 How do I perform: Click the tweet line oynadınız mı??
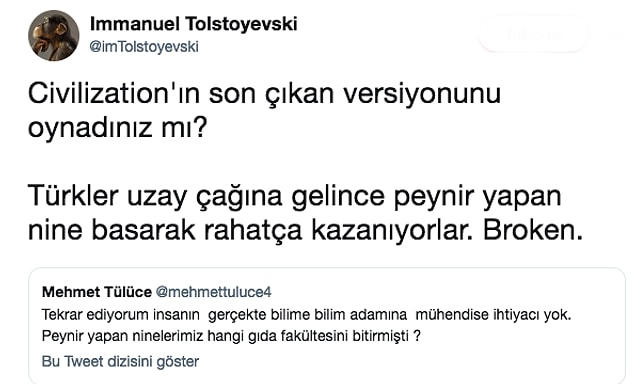click(117, 128)
